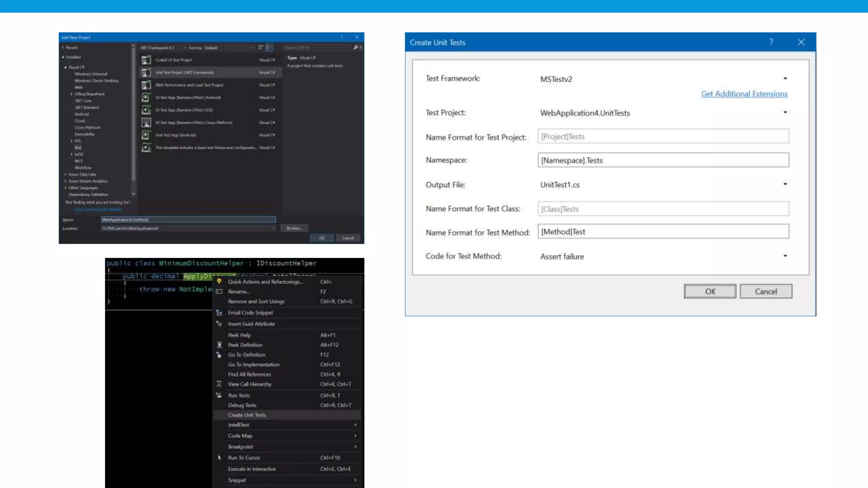Viewport: 868px width, 488px height.
Task: Open the Output File dropdown
Action: point(785,184)
